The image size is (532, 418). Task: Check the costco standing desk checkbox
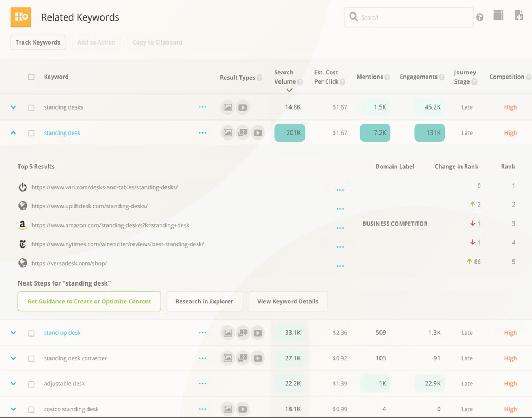tap(31, 409)
